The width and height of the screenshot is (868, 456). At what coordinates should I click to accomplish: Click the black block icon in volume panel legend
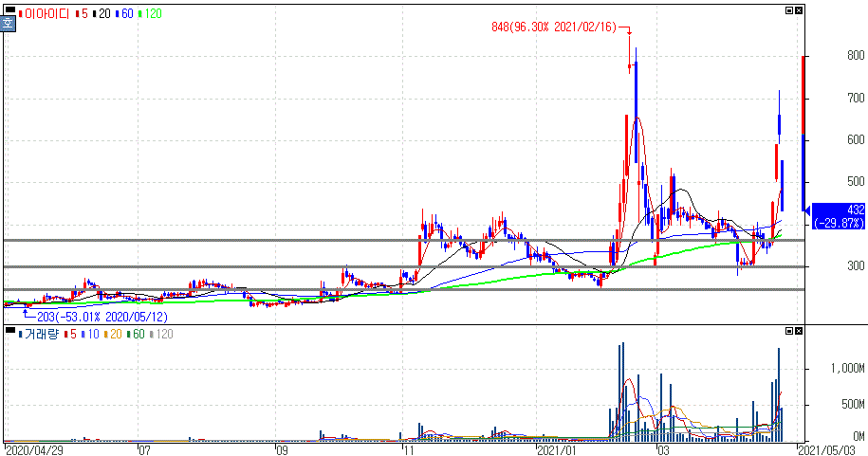(9, 330)
